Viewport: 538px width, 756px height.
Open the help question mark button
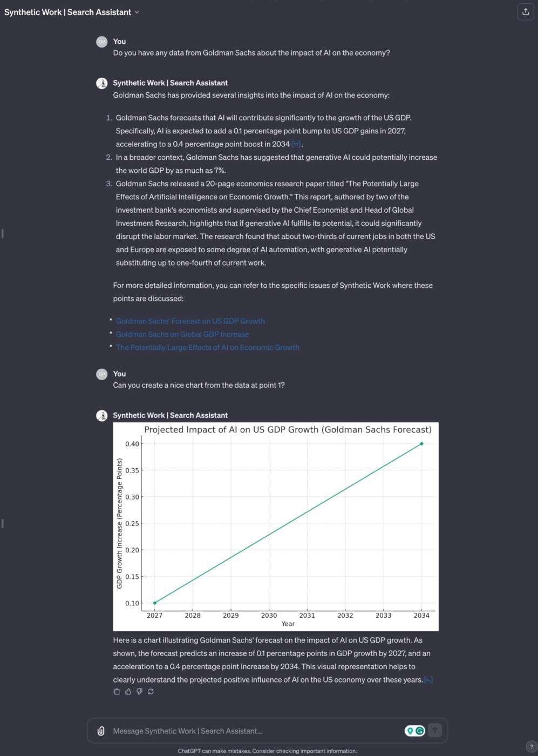531,747
